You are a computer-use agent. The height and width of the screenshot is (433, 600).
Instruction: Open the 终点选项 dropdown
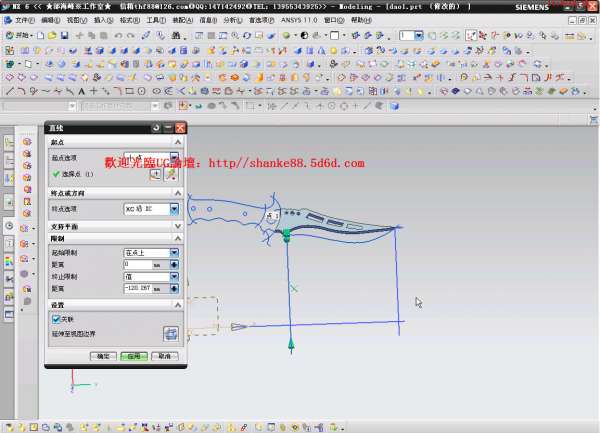tap(175, 209)
